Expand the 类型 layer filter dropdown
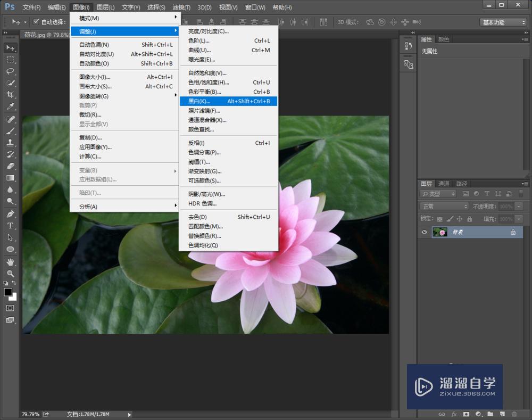 point(438,194)
